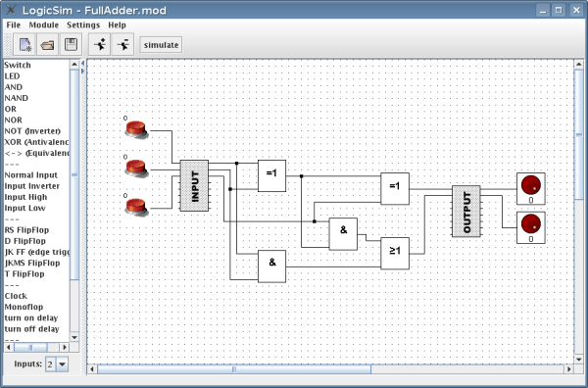This screenshot has height=388, width=588.
Task: Click the lower output LED
Action: (531, 227)
